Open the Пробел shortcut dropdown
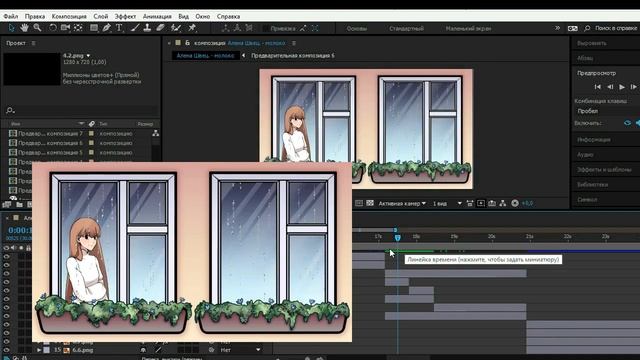 coord(607,111)
